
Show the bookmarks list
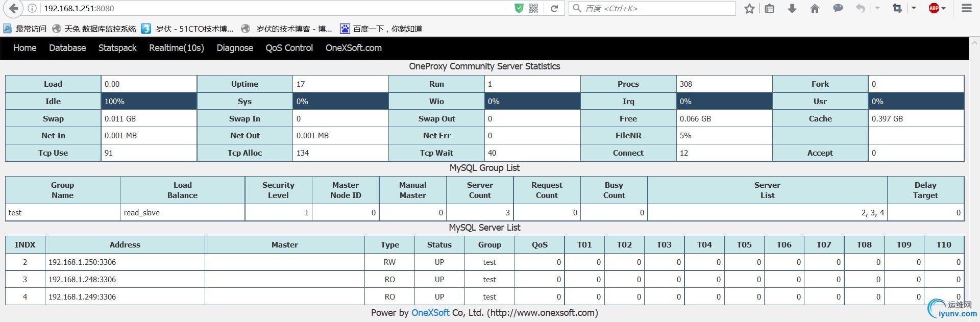(770, 8)
